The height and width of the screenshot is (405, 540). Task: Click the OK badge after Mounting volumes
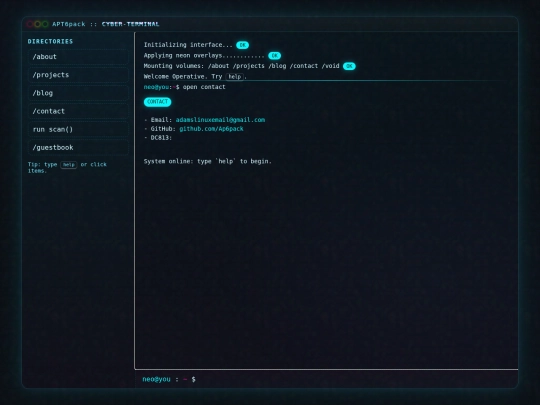pyautogui.click(x=349, y=66)
